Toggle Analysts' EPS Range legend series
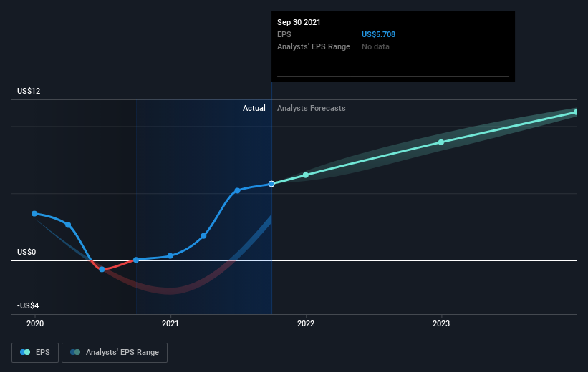This screenshot has height=372, width=588. (115, 352)
